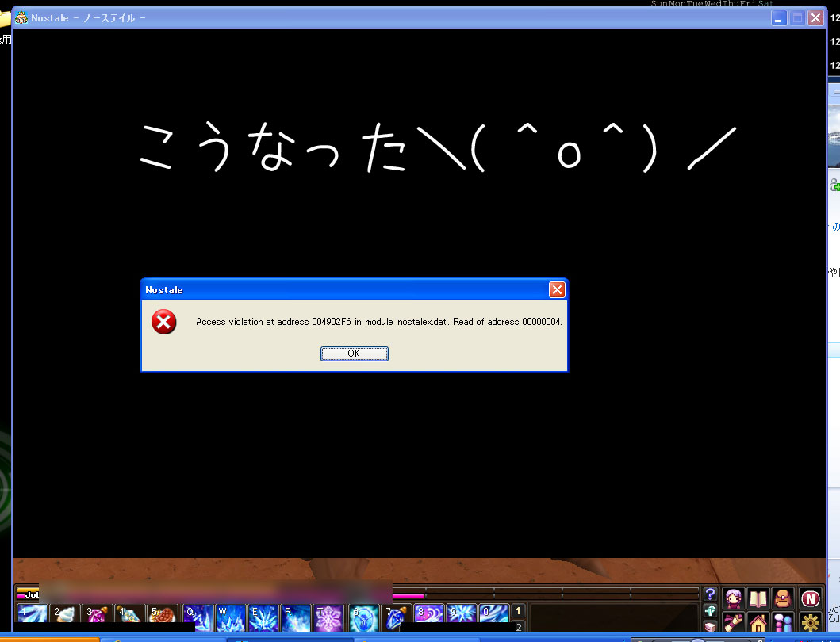Open the red N NosMall icon
The width and height of the screenshot is (840, 642).
coord(810,598)
